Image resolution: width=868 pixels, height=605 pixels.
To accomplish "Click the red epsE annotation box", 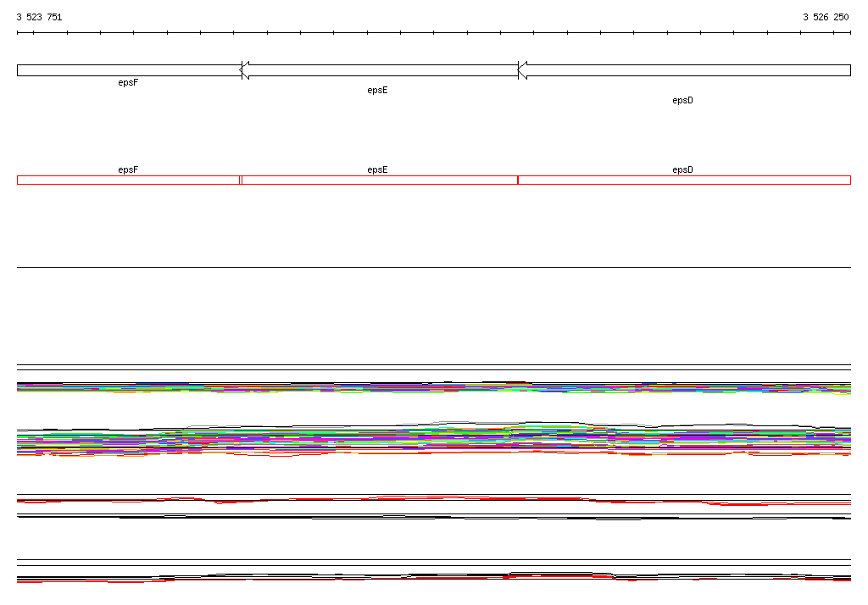I will pyautogui.click(x=380, y=180).
